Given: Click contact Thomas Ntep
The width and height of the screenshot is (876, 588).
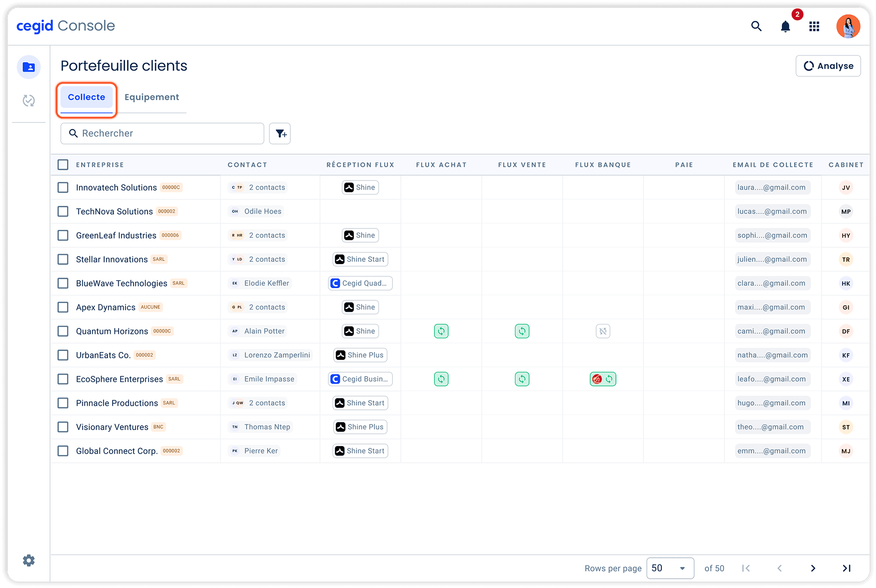Looking at the screenshot, I should [260, 427].
